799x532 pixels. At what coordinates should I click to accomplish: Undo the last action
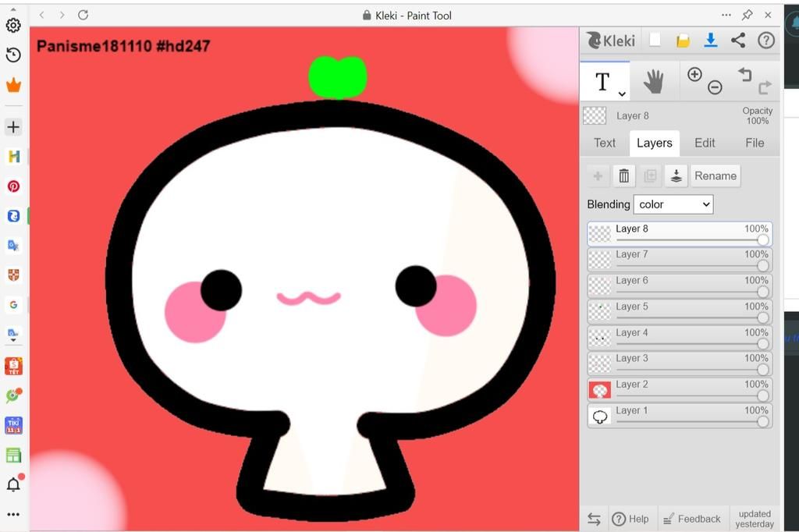point(745,75)
